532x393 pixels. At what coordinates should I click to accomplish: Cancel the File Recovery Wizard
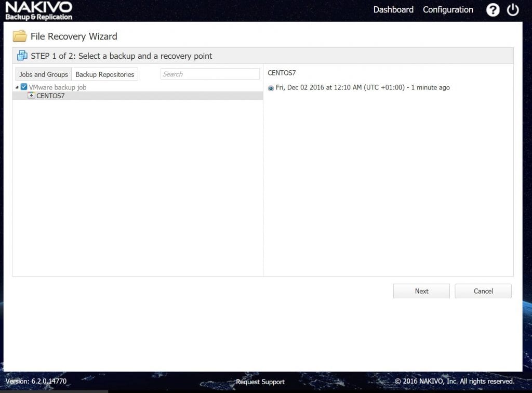coord(483,291)
